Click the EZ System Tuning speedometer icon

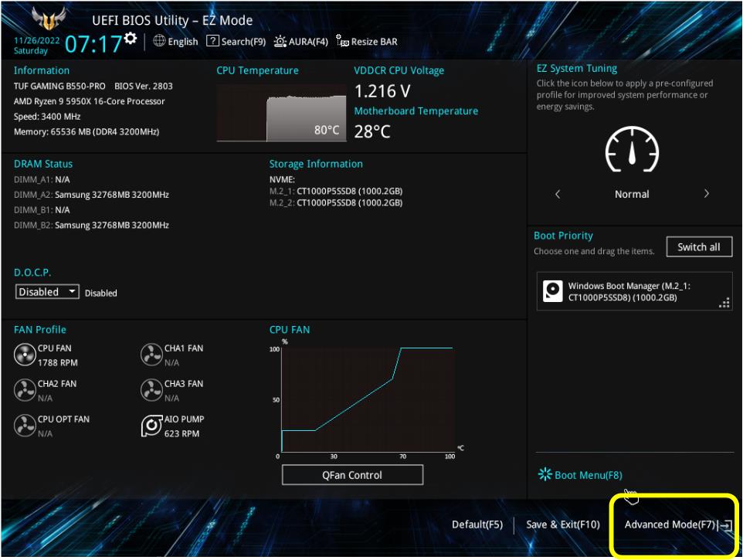632,150
